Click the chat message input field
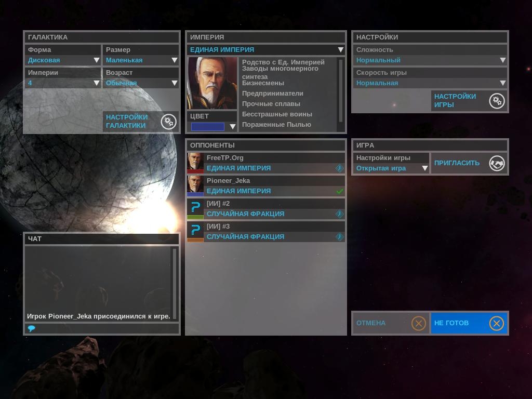The height and width of the screenshot is (399, 532). coord(104,328)
